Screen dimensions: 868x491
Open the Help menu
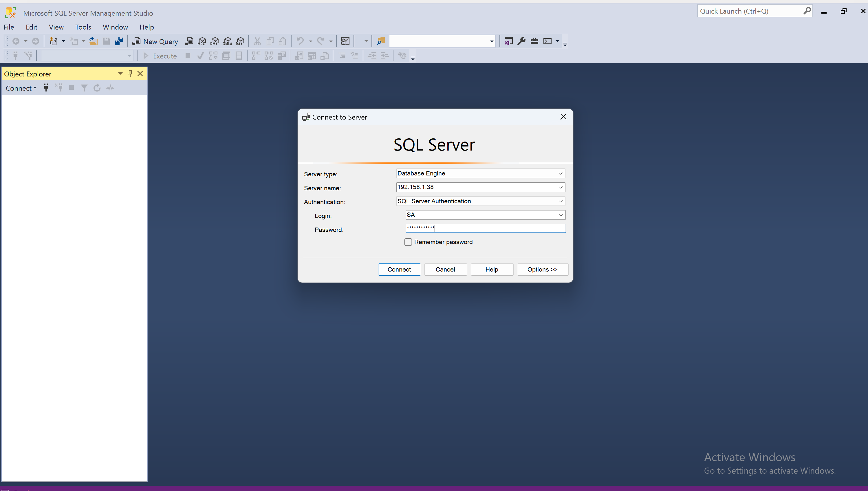pyautogui.click(x=147, y=27)
